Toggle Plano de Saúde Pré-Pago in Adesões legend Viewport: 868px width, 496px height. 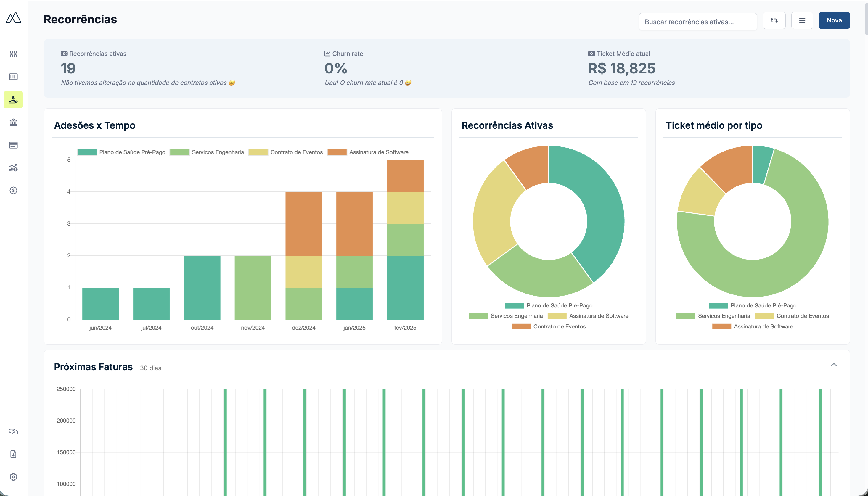121,152
